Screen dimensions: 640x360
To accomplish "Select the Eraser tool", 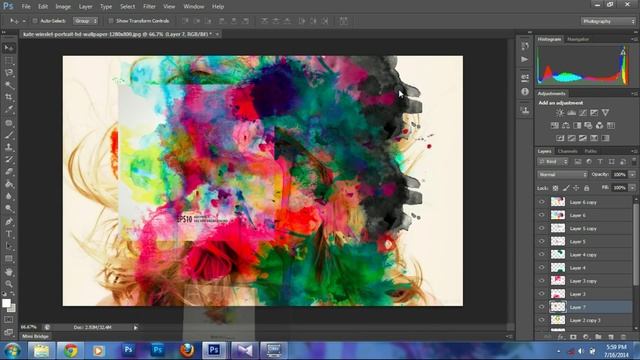I will (9, 171).
